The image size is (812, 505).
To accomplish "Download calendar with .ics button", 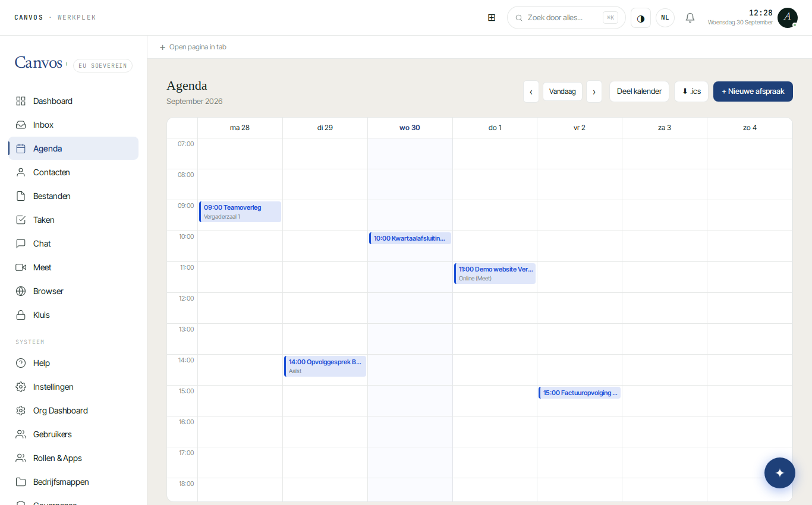I will [691, 91].
